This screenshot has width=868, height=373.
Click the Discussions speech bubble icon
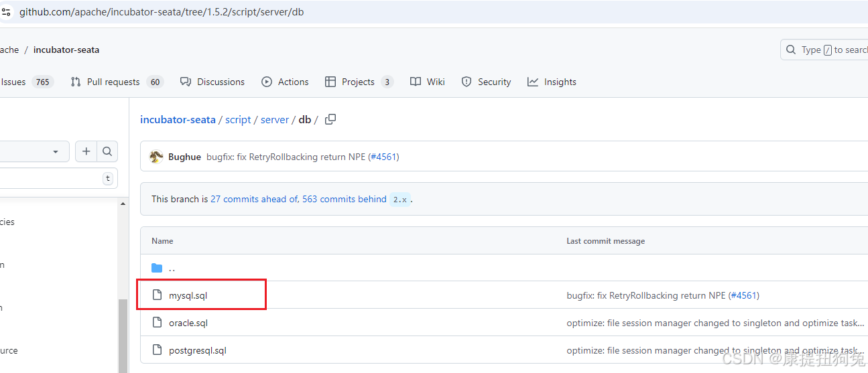tap(186, 82)
